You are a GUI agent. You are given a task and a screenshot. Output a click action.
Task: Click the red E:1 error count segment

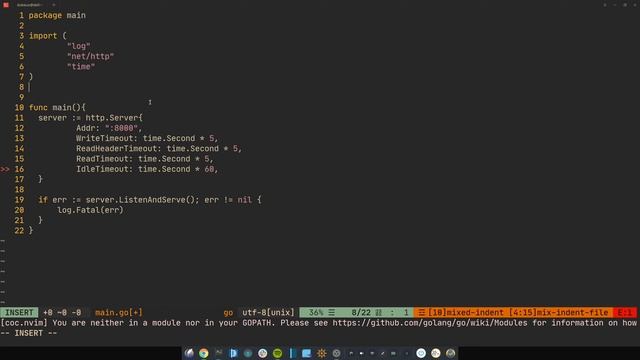tap(624, 313)
